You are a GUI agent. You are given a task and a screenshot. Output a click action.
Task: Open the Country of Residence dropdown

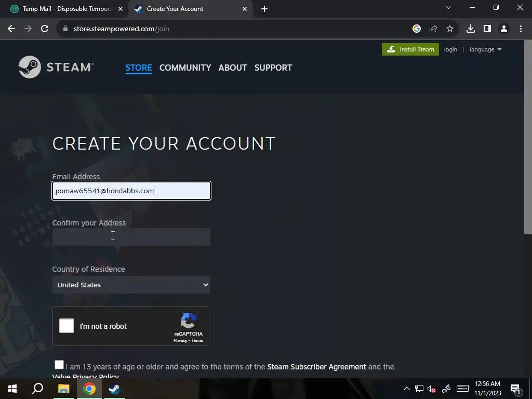pos(131,285)
